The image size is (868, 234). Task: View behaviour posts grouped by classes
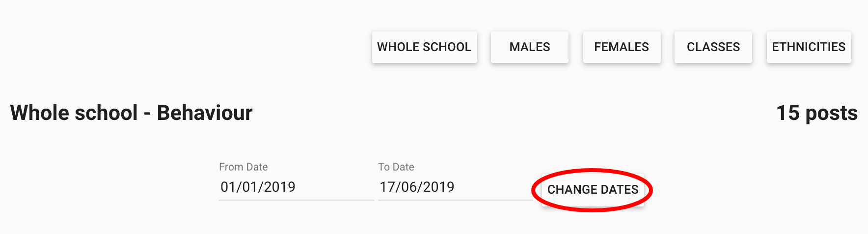[x=713, y=47]
